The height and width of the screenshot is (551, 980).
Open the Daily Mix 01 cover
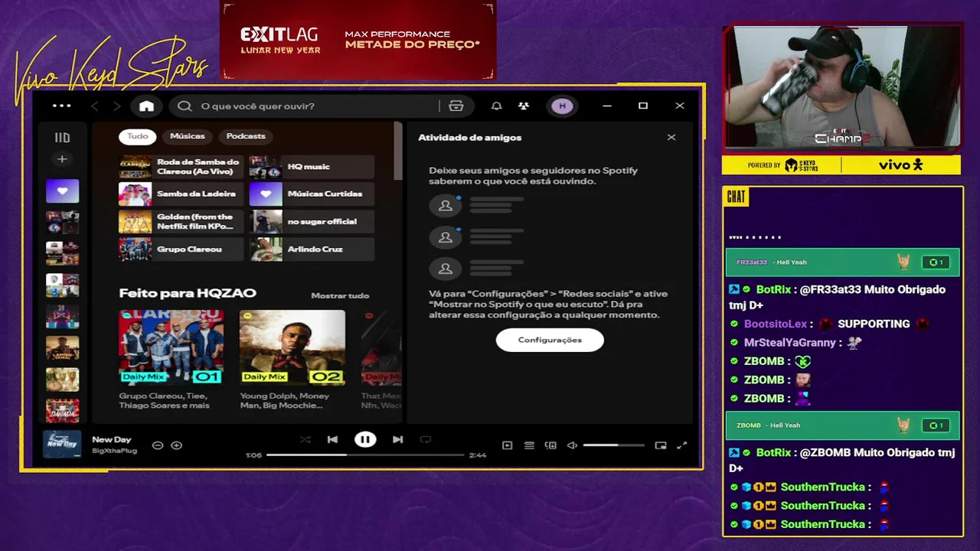(171, 347)
